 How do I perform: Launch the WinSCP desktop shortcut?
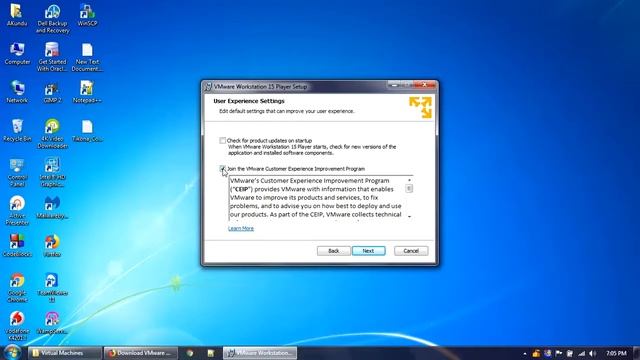pos(87,15)
